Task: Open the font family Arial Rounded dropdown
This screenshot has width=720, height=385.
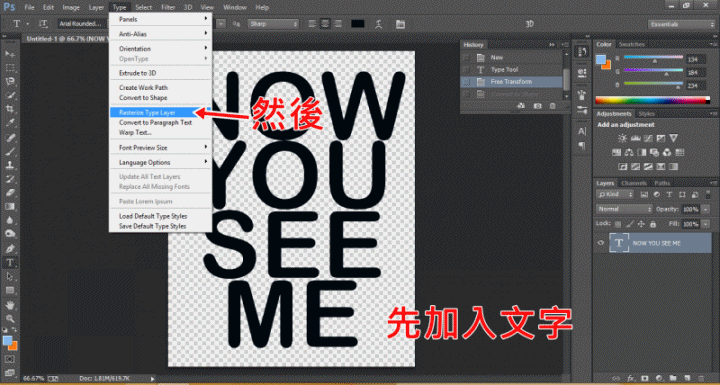Action: [x=83, y=24]
